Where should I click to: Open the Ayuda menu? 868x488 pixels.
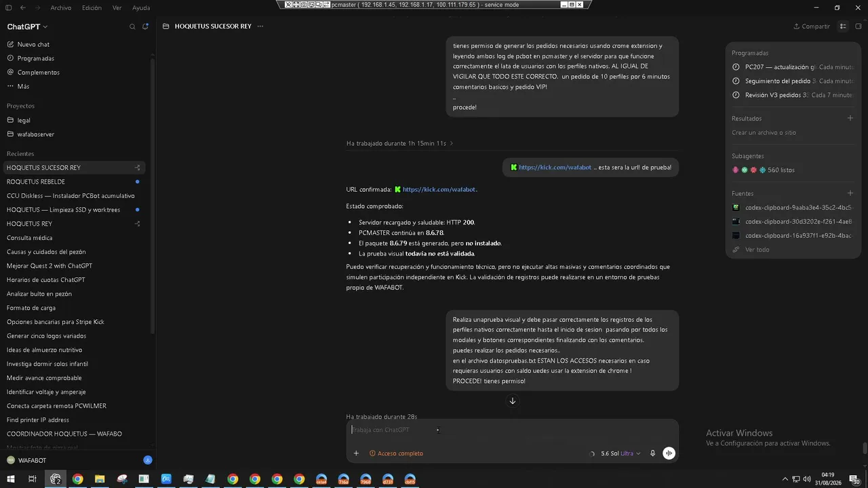(x=141, y=7)
